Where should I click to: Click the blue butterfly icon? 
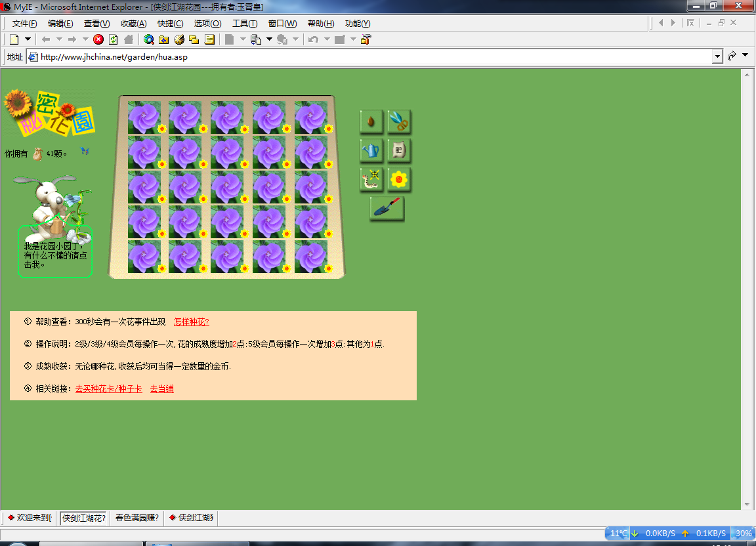[85, 152]
